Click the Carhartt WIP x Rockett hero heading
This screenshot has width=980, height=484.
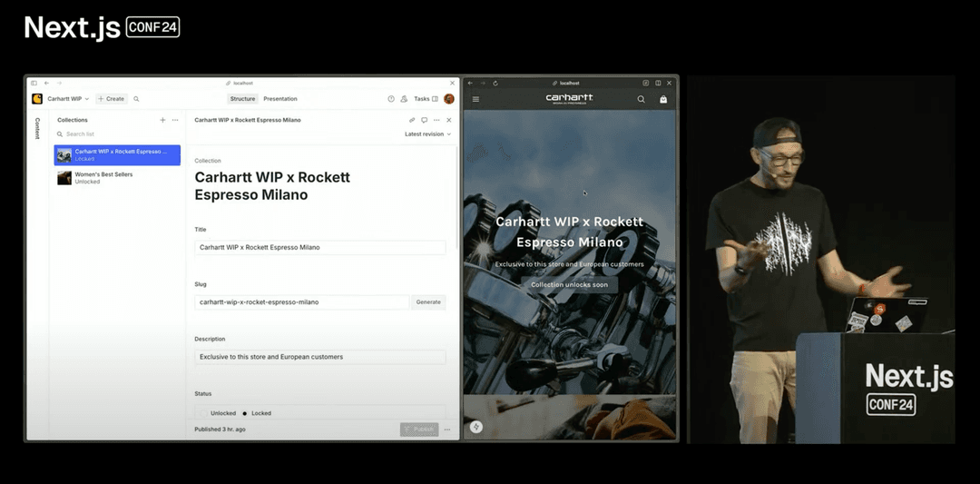569,232
